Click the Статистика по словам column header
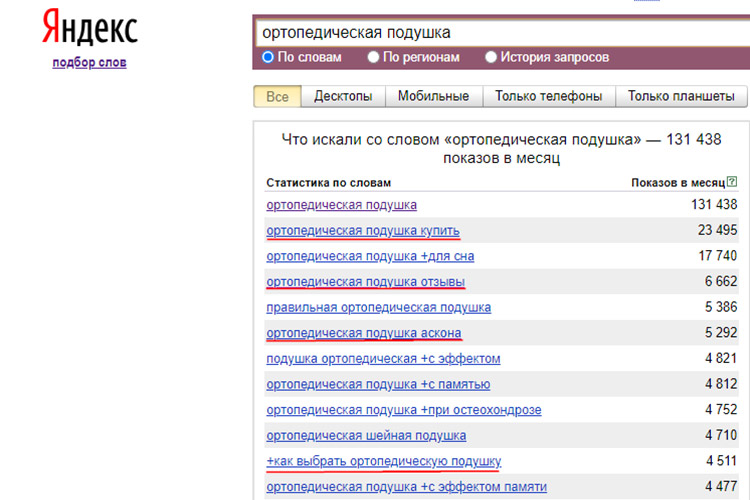The image size is (750, 500). (x=329, y=183)
